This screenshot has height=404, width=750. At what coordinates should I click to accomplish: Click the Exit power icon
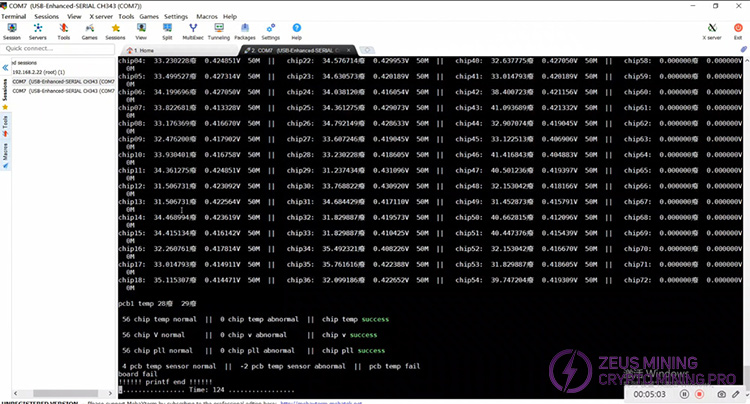pyautogui.click(x=738, y=30)
